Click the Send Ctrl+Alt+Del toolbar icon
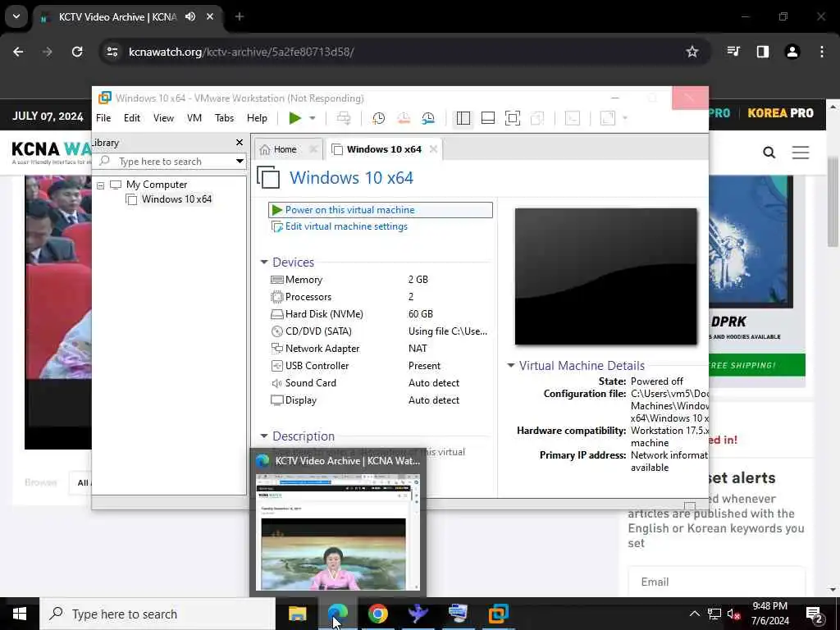The image size is (840, 630). pos(344,118)
